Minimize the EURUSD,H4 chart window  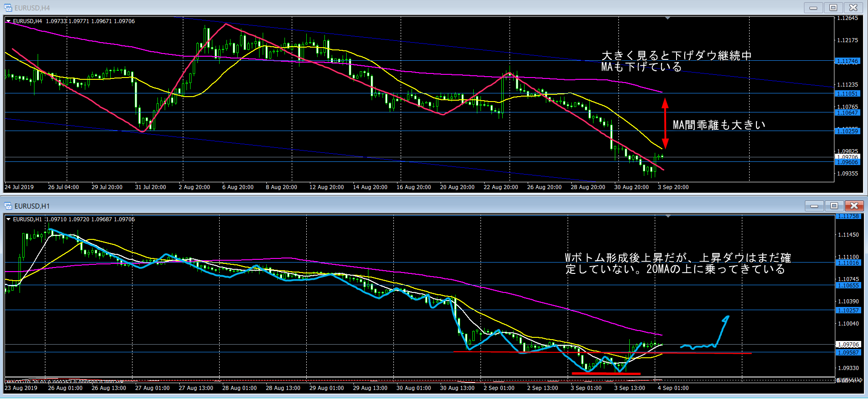pyautogui.click(x=813, y=8)
